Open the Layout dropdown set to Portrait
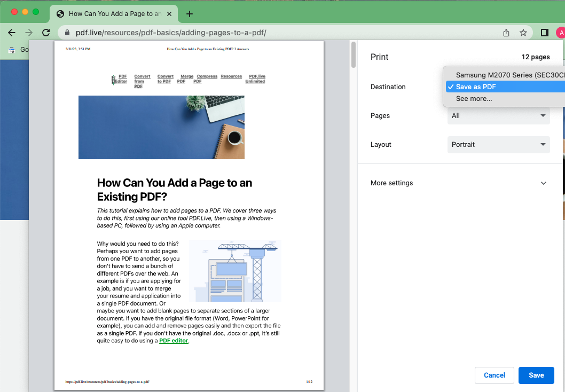 pyautogui.click(x=498, y=144)
